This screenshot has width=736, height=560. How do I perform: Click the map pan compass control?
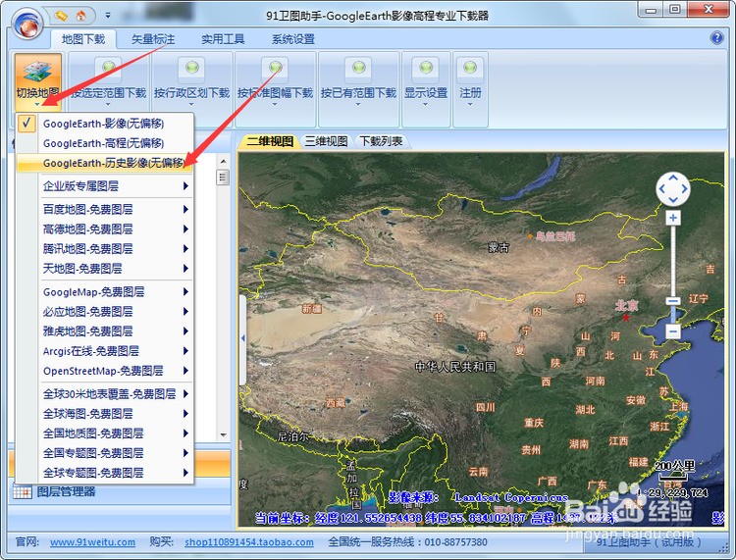click(x=673, y=188)
